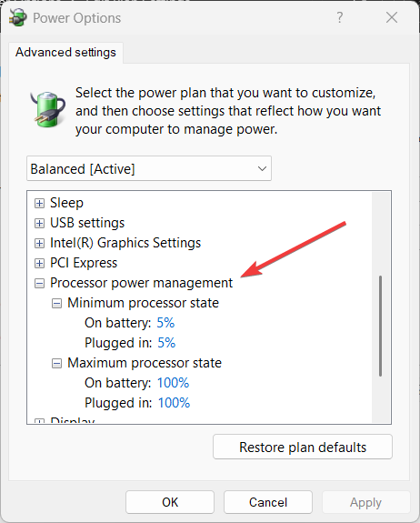Click the question mark help icon
Viewport: 420px width, 523px height.
(339, 17)
